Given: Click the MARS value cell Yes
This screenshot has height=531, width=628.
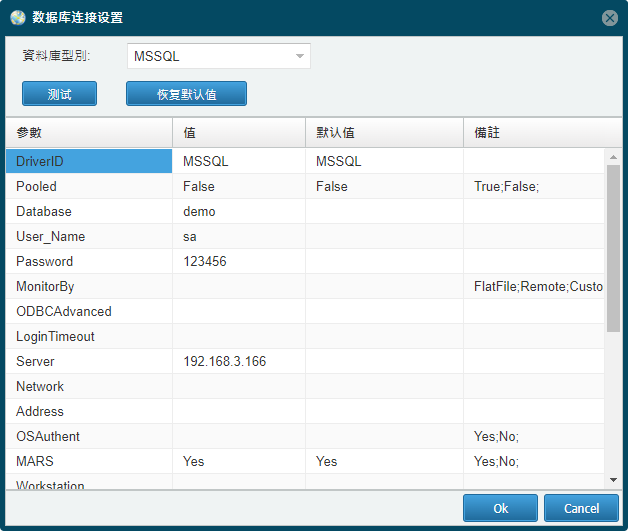Looking at the screenshot, I should click(x=239, y=461).
